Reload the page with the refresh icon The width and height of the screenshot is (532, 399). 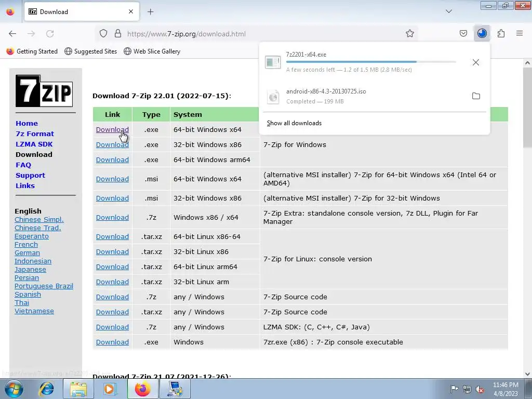tap(50, 34)
